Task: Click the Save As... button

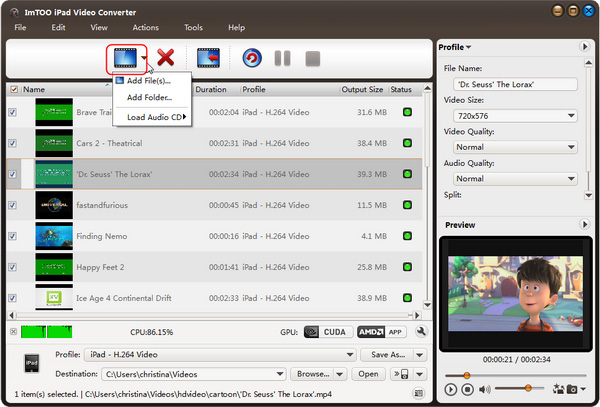Action: pos(388,355)
